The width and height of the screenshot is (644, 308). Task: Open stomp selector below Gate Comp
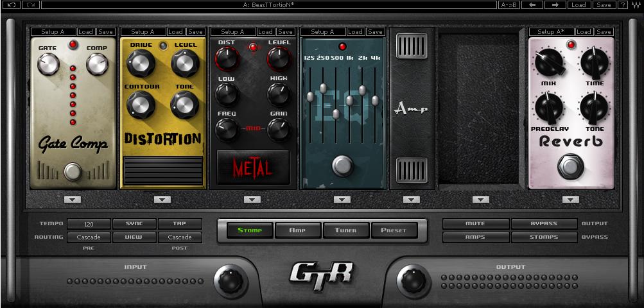tap(73, 200)
